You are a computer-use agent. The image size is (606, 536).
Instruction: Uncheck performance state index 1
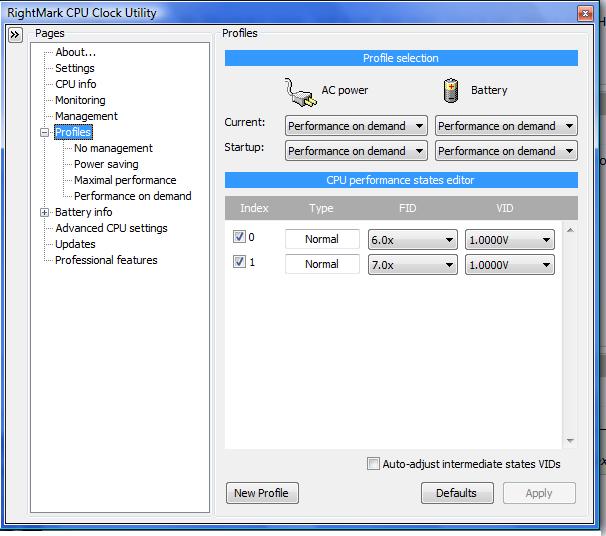coord(239,262)
